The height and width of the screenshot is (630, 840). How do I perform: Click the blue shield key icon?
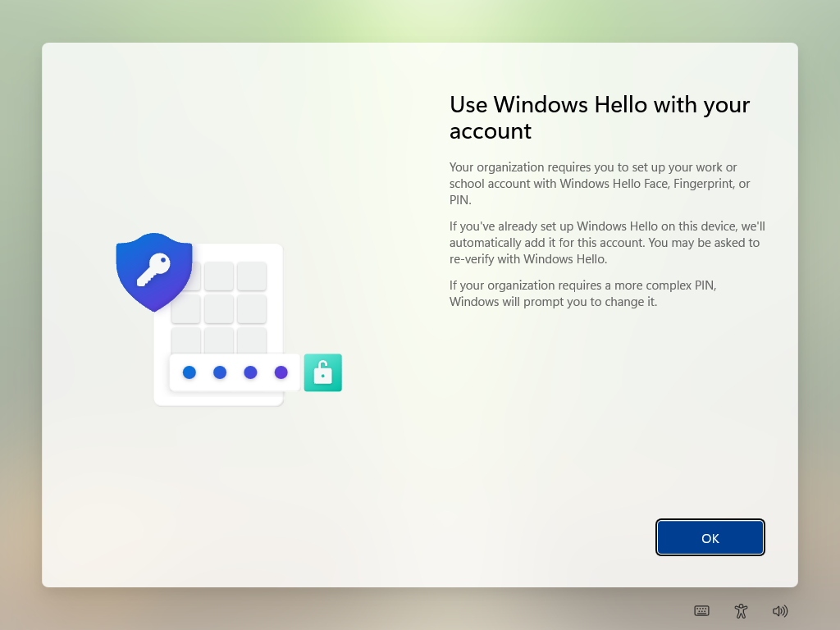[x=154, y=271]
